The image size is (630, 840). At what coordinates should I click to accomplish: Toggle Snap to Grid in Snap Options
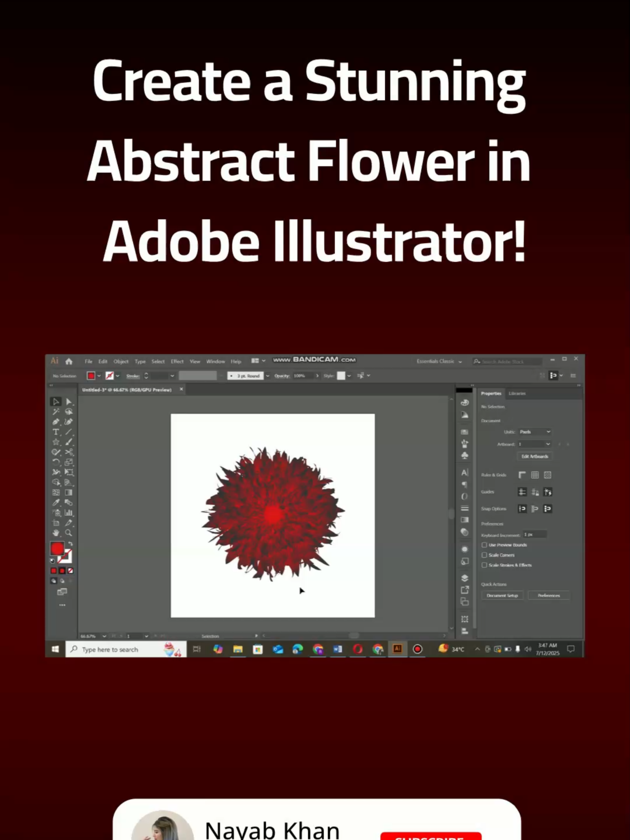[535, 509]
